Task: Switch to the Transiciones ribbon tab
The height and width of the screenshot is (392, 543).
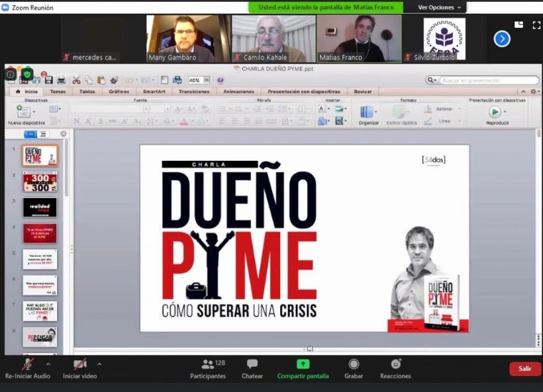Action: pyautogui.click(x=194, y=91)
